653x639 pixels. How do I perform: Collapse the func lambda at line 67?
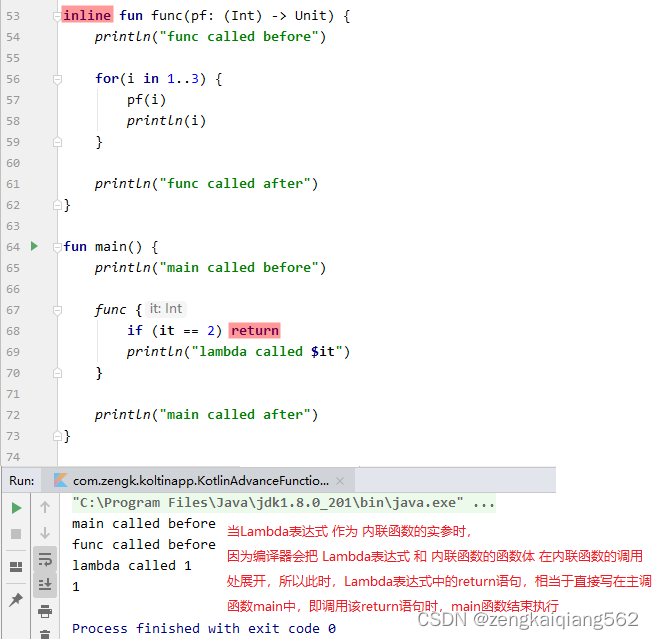click(57, 310)
